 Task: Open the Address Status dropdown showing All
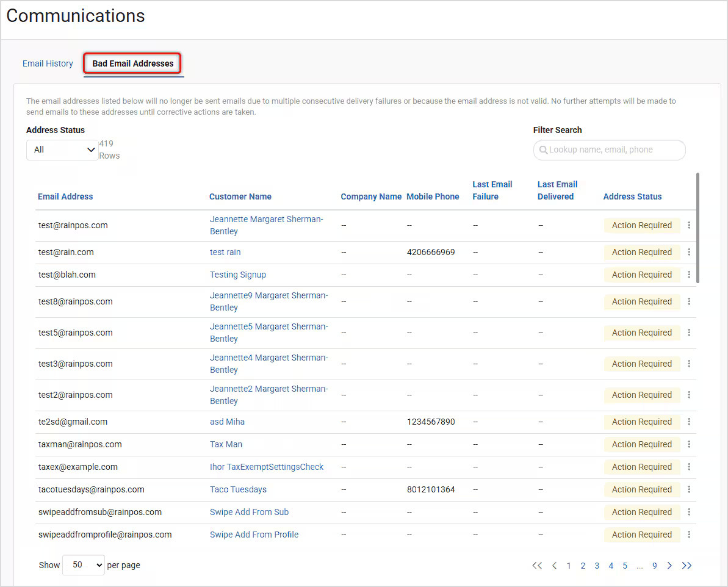click(x=62, y=149)
